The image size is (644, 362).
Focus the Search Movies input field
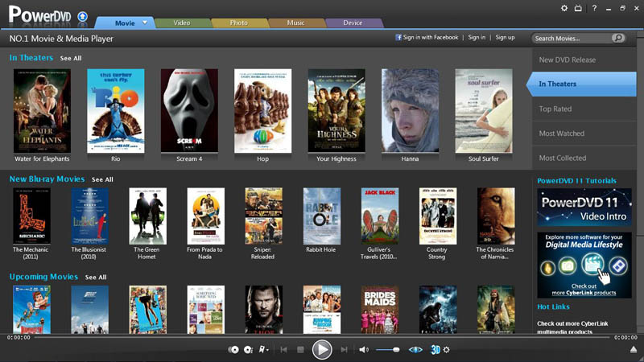tap(572, 38)
